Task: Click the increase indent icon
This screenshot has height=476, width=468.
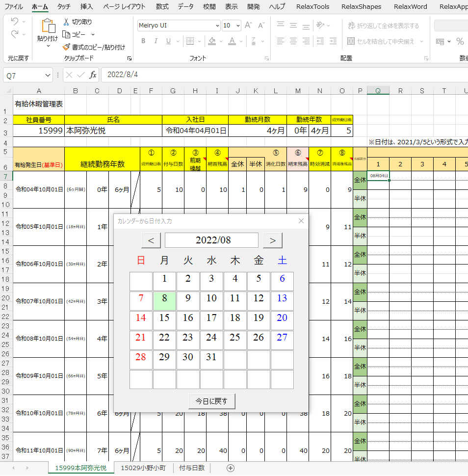Action: pos(333,41)
